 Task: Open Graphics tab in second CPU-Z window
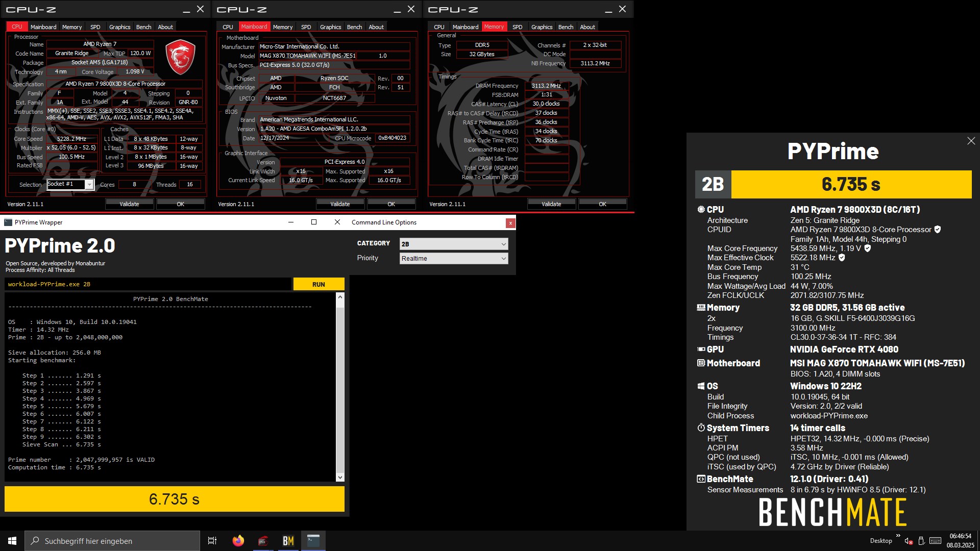[x=330, y=27]
